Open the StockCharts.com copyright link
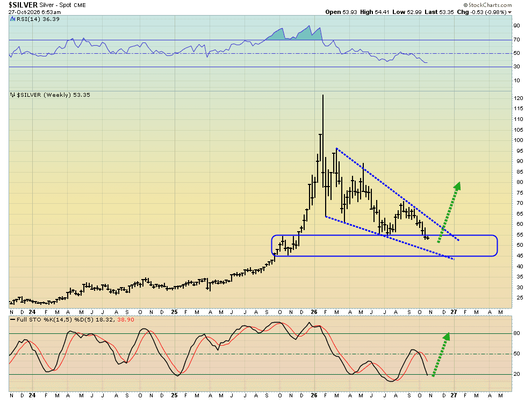Screen dimensions: 532x400 tap(487, 5)
